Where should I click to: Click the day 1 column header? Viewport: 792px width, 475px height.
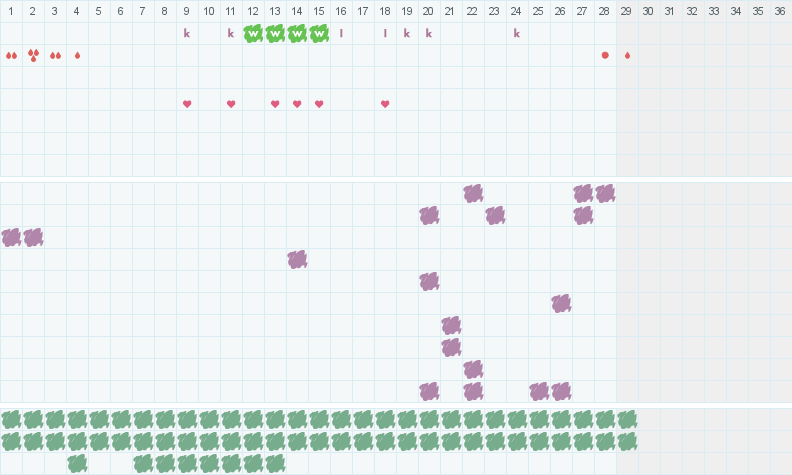pos(11,10)
